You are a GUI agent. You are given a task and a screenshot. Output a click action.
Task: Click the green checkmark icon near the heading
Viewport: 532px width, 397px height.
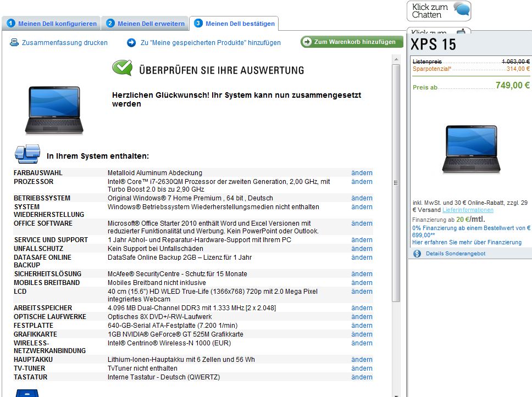122,68
